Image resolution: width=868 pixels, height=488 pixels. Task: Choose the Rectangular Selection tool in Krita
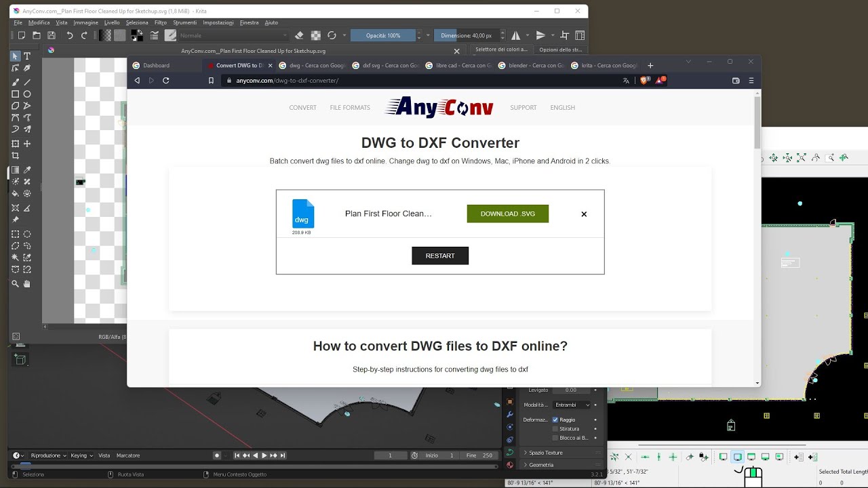click(x=16, y=234)
